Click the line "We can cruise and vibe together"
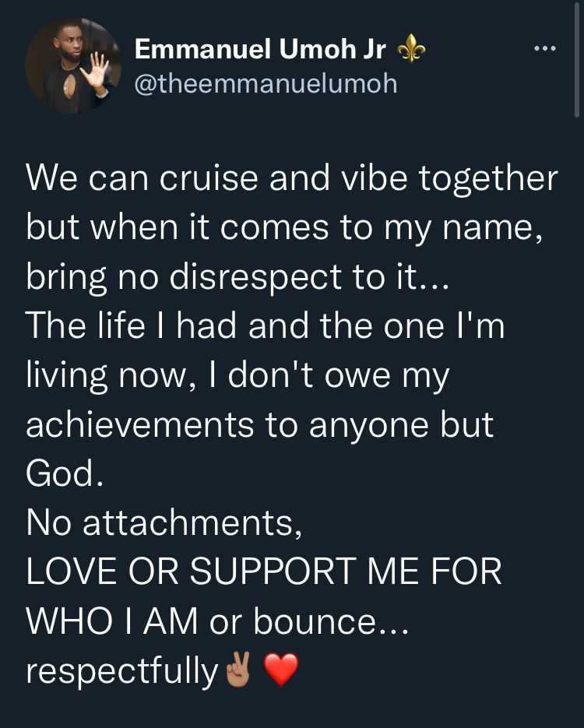The width and height of the screenshot is (584, 728). tap(291, 178)
